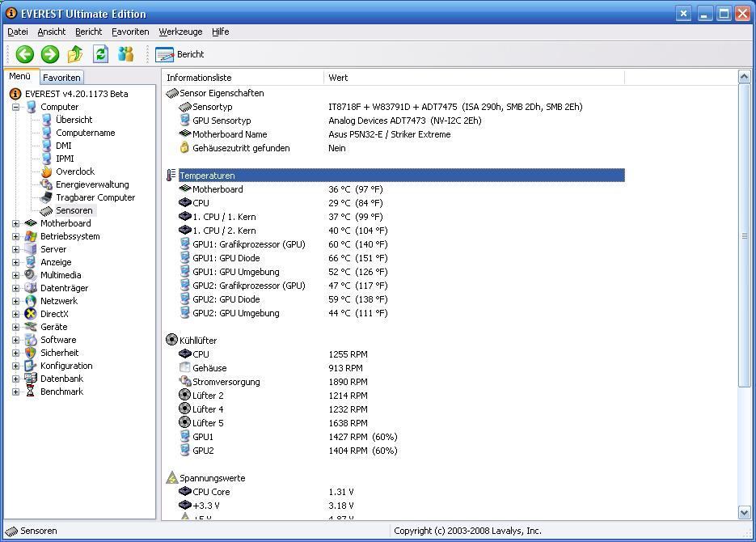Switch to the Menü tab
This screenshot has height=542, width=756.
coord(19,76)
